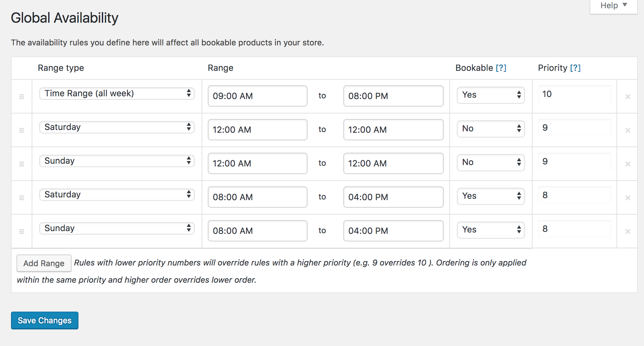Screen dimensions: 644x346
Task: Open the Time Range (all week) type dropdown
Action: click(117, 94)
